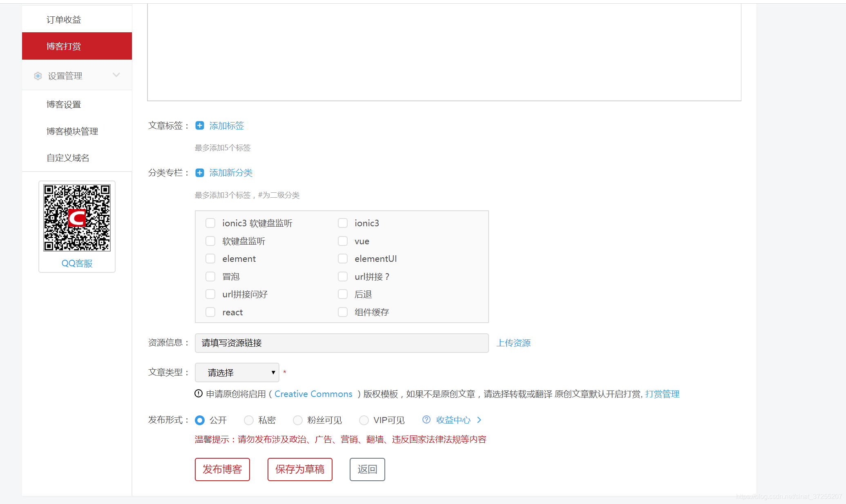Choose the VIP可见 publish option

click(364, 420)
